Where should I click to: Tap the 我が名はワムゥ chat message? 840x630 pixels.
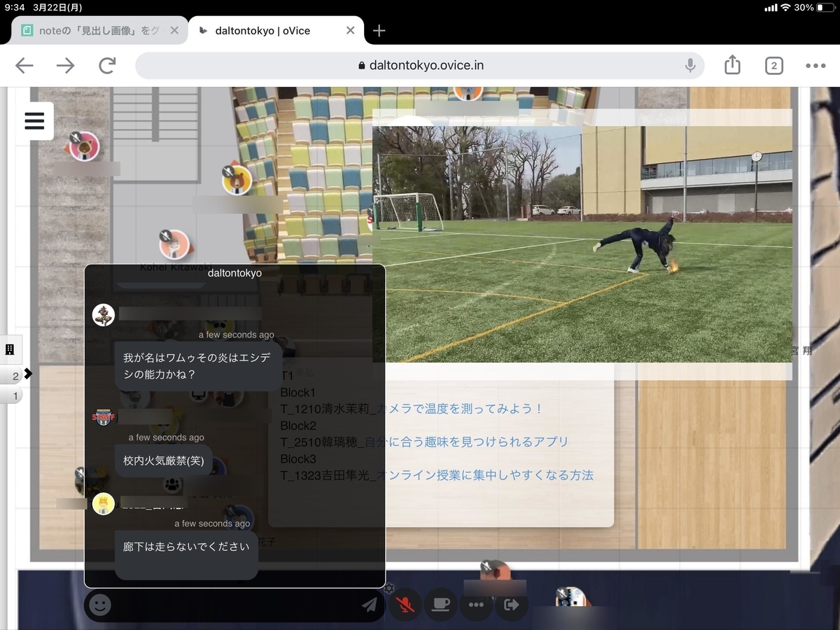point(199,366)
